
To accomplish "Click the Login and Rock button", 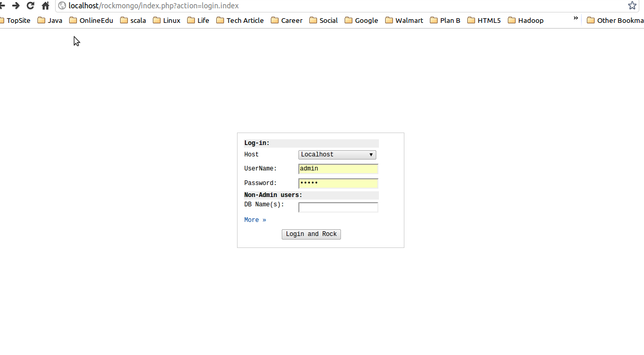I will 311,234.
